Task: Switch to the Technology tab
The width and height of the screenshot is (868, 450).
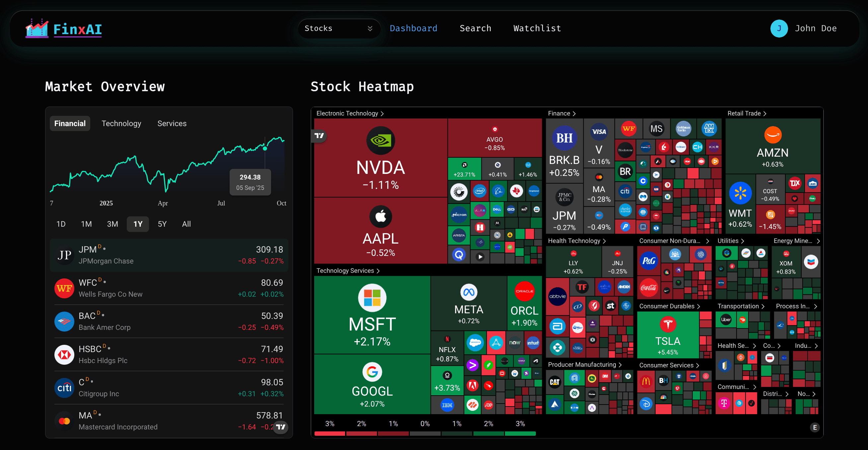Action: pos(121,124)
